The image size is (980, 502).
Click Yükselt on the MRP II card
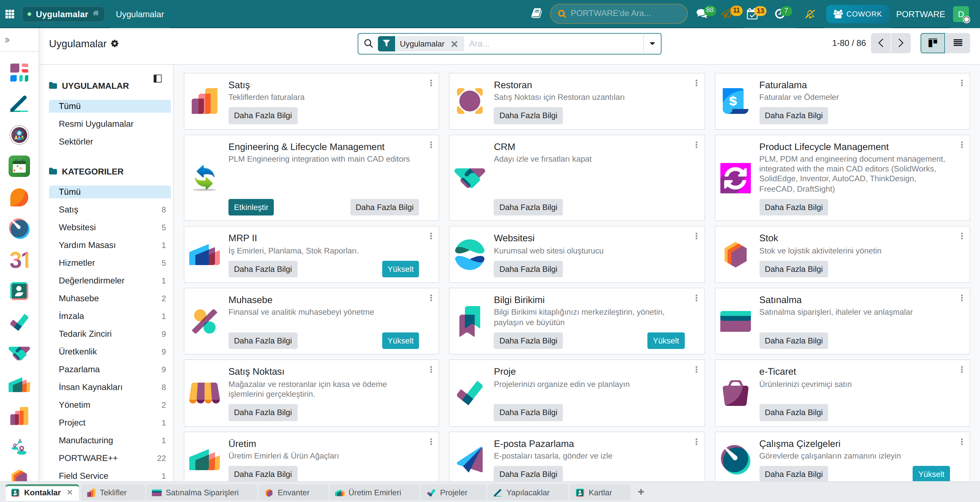point(400,269)
